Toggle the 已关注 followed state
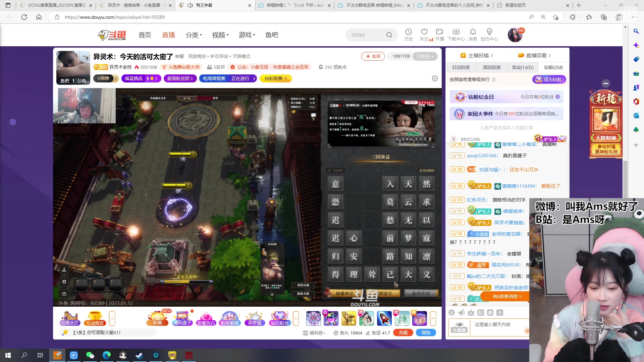The height and width of the screenshot is (362, 644). (x=425, y=56)
